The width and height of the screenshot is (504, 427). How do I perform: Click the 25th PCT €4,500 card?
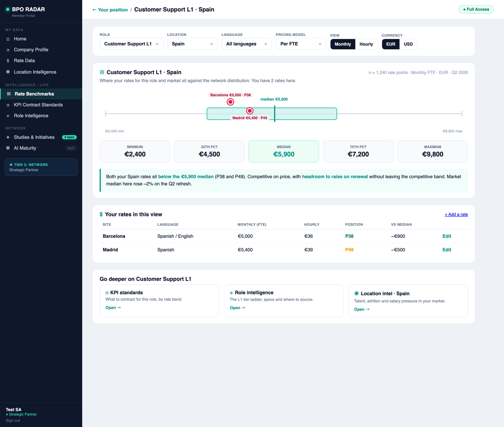click(209, 151)
